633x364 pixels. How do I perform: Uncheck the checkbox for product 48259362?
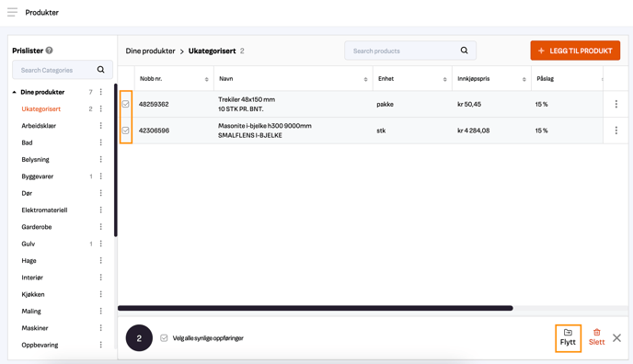click(125, 104)
